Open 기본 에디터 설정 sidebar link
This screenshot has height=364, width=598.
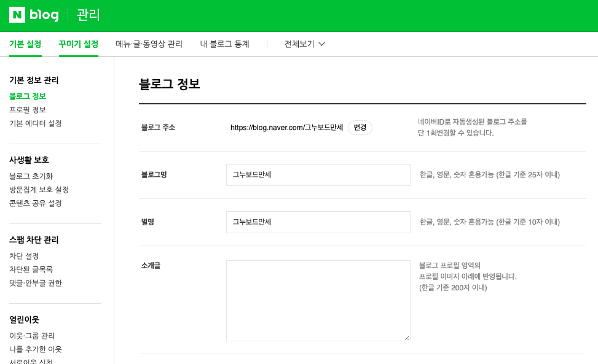[x=36, y=123]
